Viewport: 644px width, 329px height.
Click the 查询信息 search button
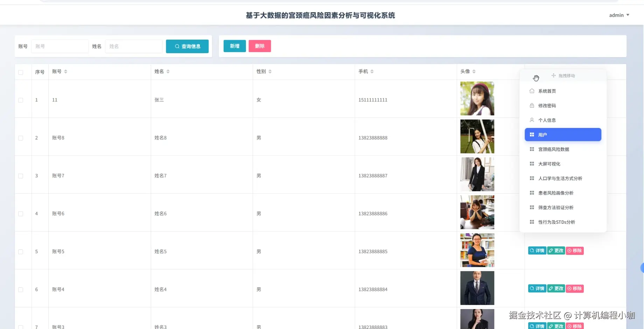pos(187,46)
